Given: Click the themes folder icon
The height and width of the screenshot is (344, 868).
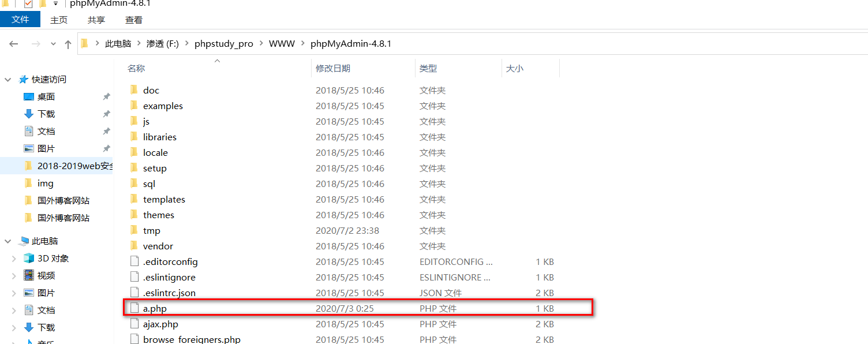Looking at the screenshot, I should coord(134,215).
